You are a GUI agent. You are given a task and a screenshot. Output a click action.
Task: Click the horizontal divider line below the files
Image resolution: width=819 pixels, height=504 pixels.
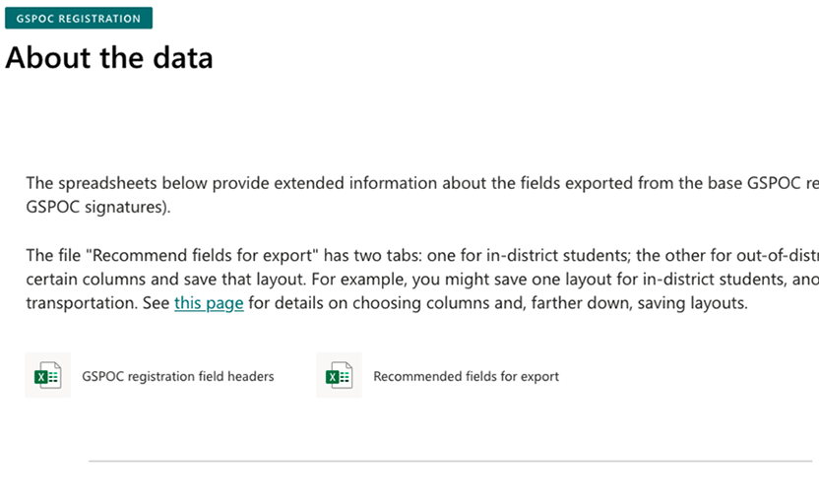(451, 461)
